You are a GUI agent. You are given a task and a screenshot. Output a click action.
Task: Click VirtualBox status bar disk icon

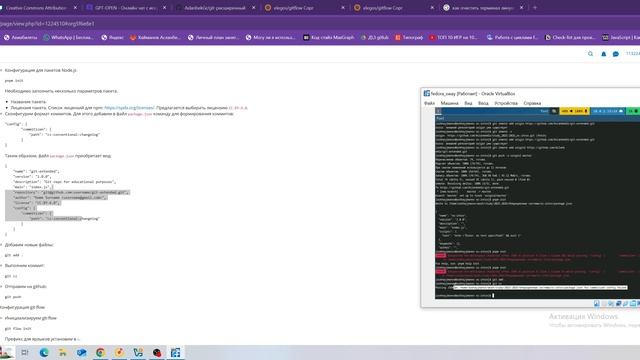(x=596, y=304)
